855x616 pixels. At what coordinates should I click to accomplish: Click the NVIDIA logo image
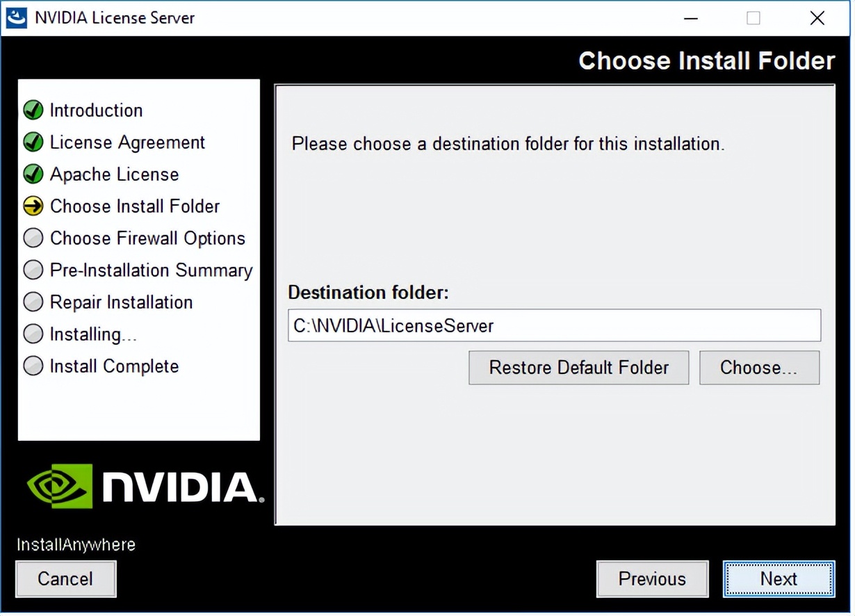(145, 485)
